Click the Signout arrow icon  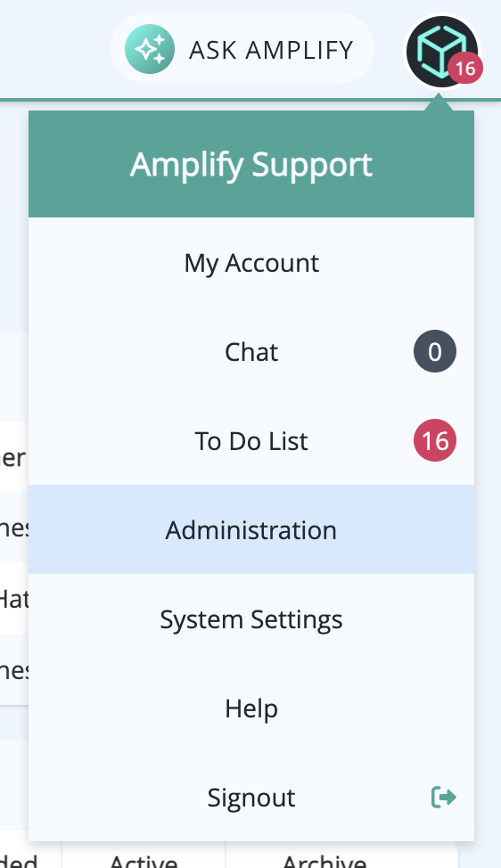pos(443,797)
